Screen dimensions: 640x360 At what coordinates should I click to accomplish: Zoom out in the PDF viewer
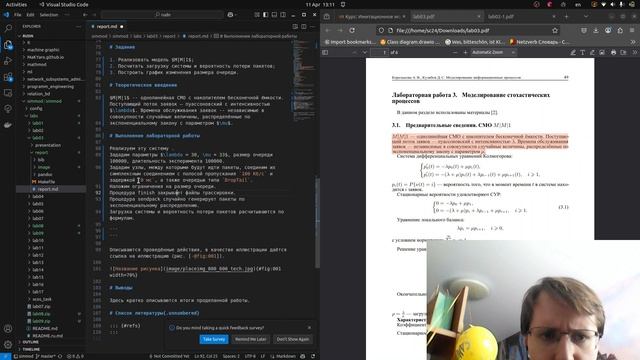coord(455,53)
